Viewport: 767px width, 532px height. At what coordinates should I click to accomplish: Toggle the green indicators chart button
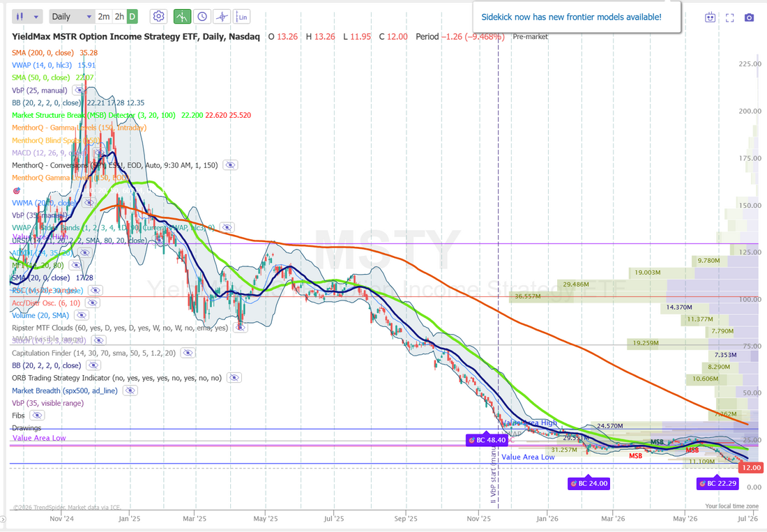(182, 17)
